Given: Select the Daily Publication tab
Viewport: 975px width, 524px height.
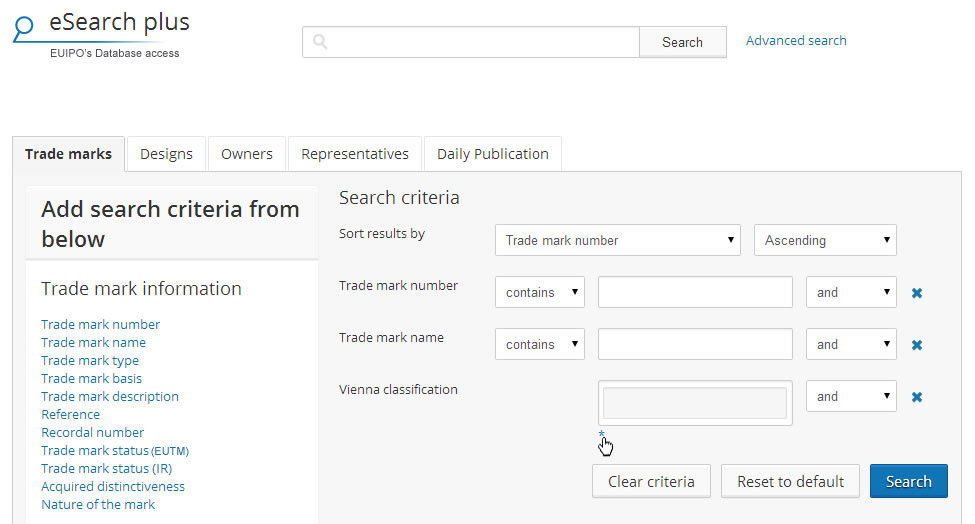Looking at the screenshot, I should [x=492, y=154].
